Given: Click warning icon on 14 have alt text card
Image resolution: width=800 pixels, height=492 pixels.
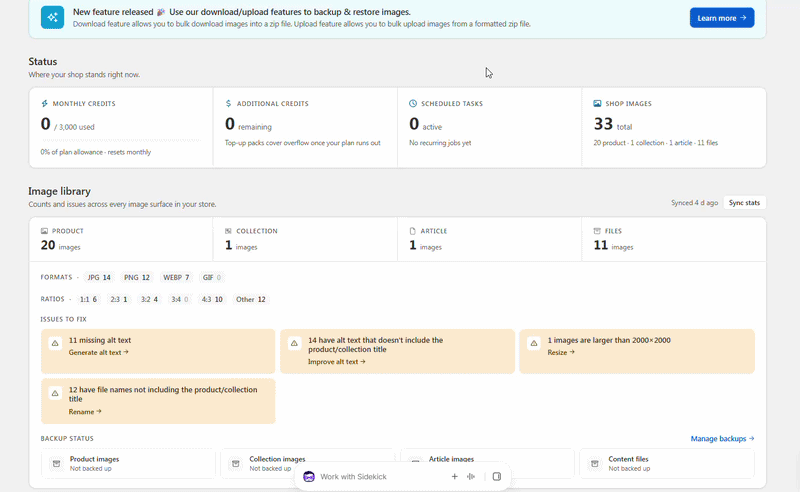Looking at the screenshot, I should pyautogui.click(x=294, y=343).
